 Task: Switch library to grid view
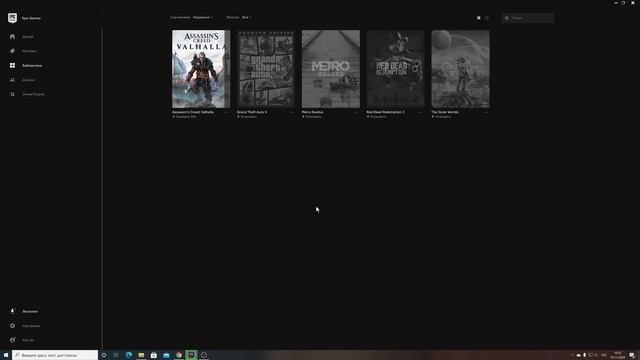479,18
